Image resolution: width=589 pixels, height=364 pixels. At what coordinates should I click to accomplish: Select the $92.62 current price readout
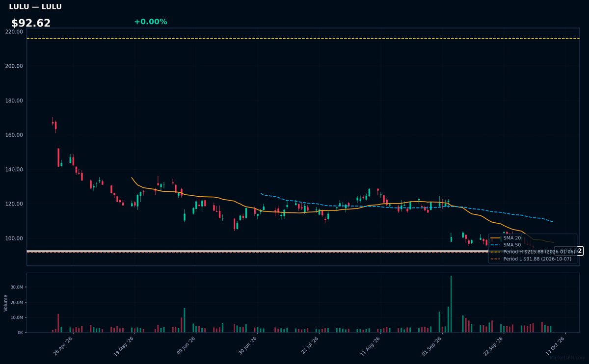pyautogui.click(x=31, y=23)
